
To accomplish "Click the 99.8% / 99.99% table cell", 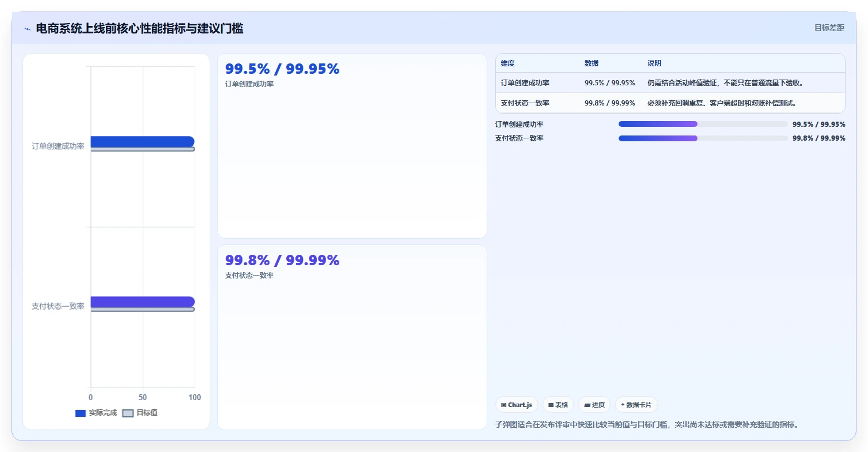I will (610, 103).
